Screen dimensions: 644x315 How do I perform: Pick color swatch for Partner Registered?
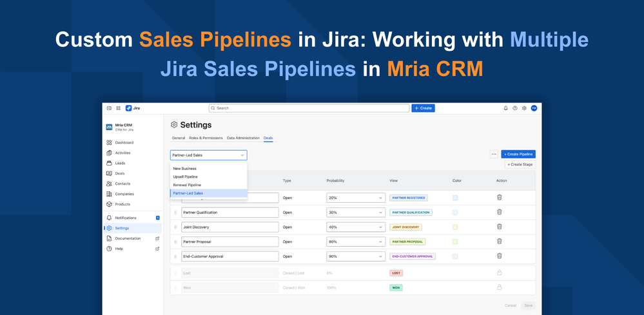tap(455, 198)
